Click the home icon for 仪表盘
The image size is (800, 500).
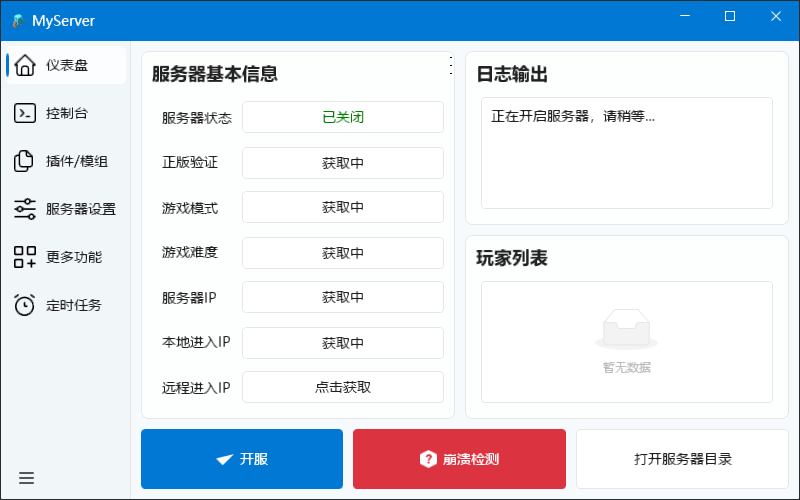(x=25, y=65)
